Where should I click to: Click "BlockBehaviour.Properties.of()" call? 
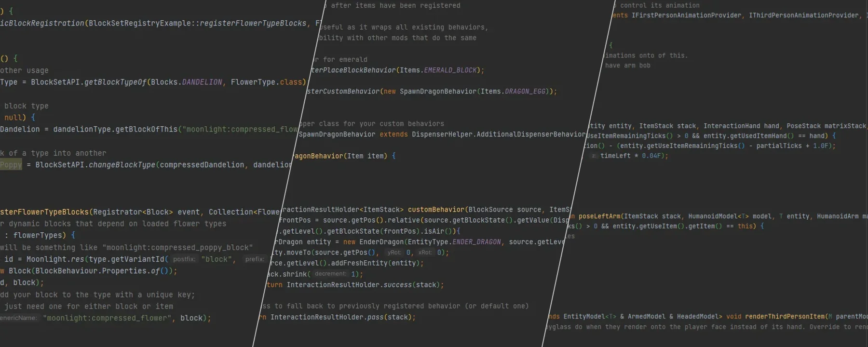click(104, 271)
